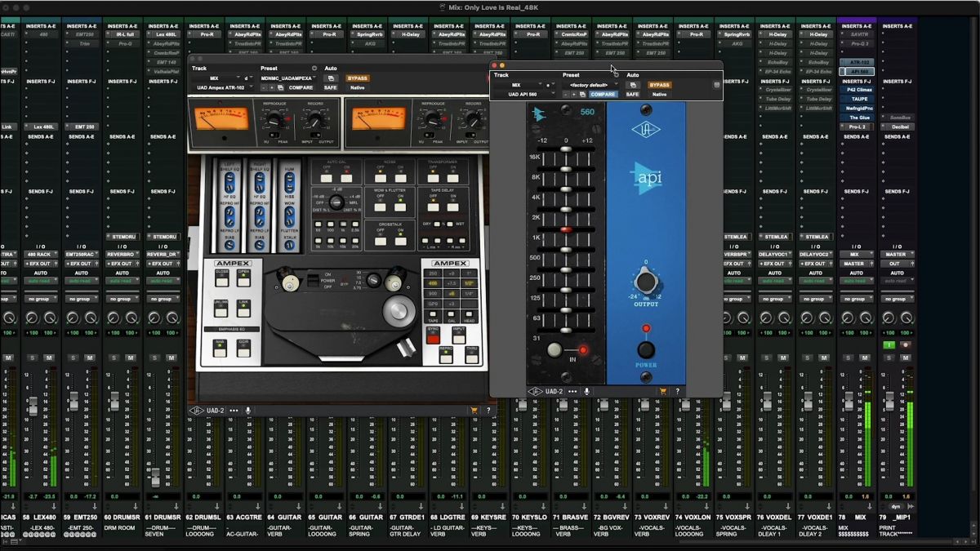Click the Auto clipboard icon in Ampex plugin header

pos(331,78)
